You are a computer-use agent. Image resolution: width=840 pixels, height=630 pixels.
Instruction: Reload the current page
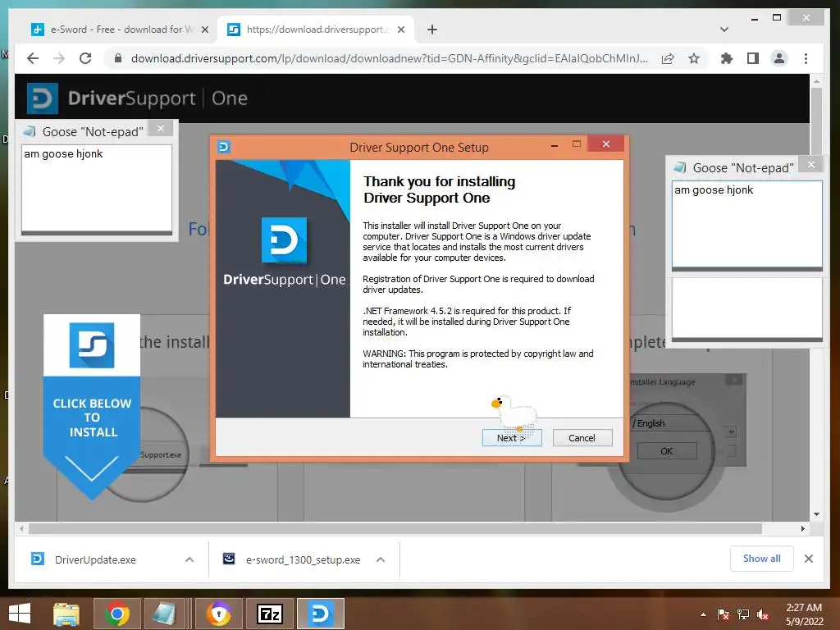tap(85, 58)
